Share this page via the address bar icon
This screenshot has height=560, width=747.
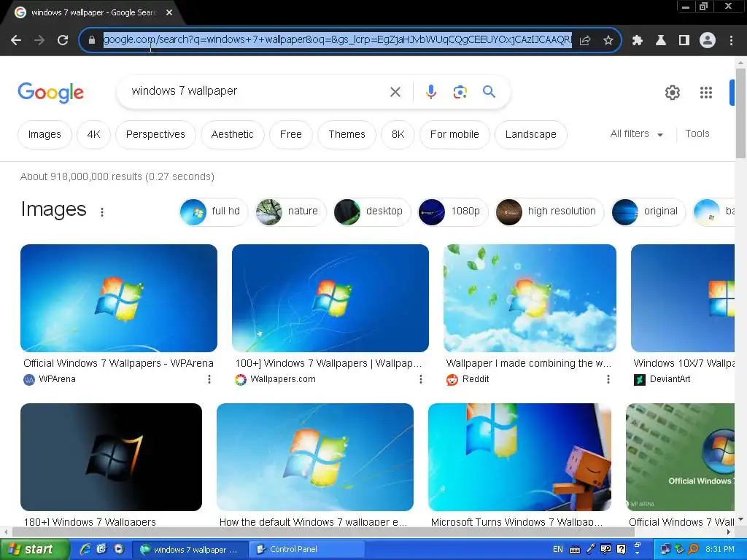pyautogui.click(x=585, y=40)
